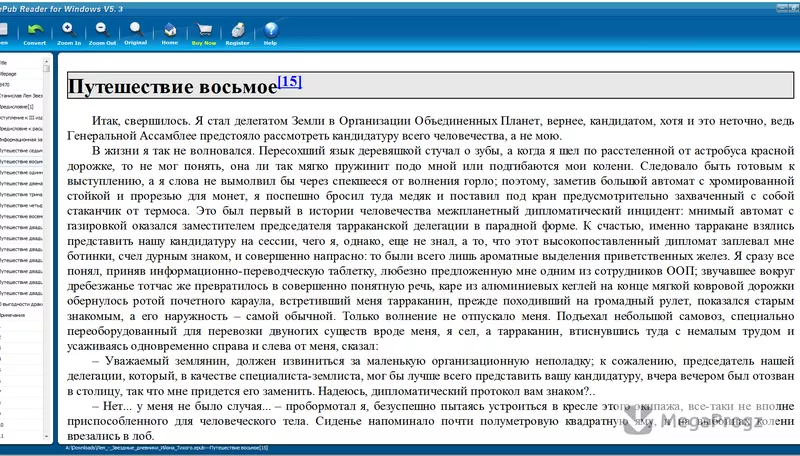Open 'Путешествие восемнадцатое' chapter in sidebar
Image resolution: width=800 pixels, height=456 pixels.
(21, 216)
